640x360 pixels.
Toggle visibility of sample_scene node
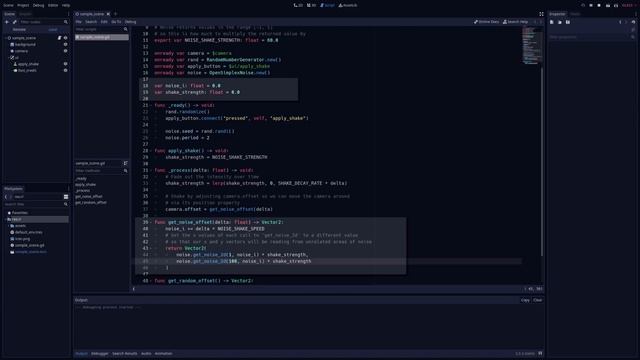(65, 38)
